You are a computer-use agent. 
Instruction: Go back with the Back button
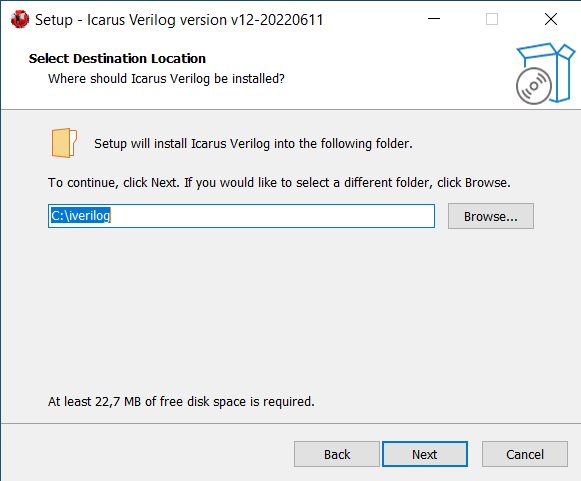[x=337, y=454]
